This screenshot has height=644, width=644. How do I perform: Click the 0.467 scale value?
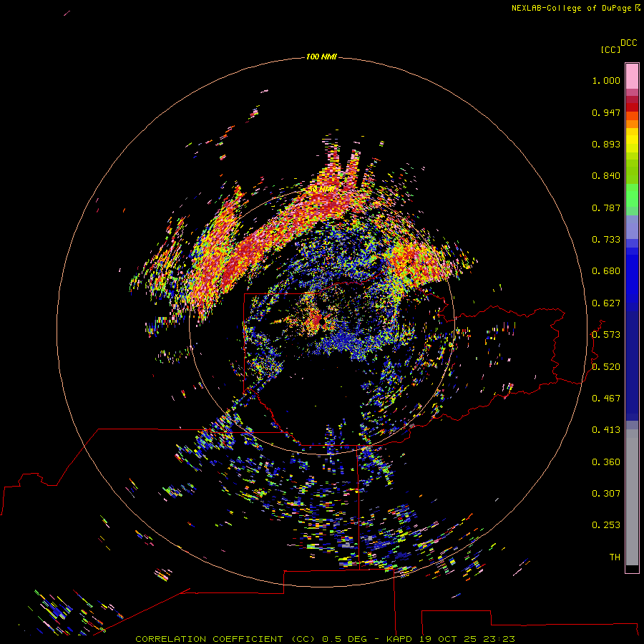click(606, 399)
